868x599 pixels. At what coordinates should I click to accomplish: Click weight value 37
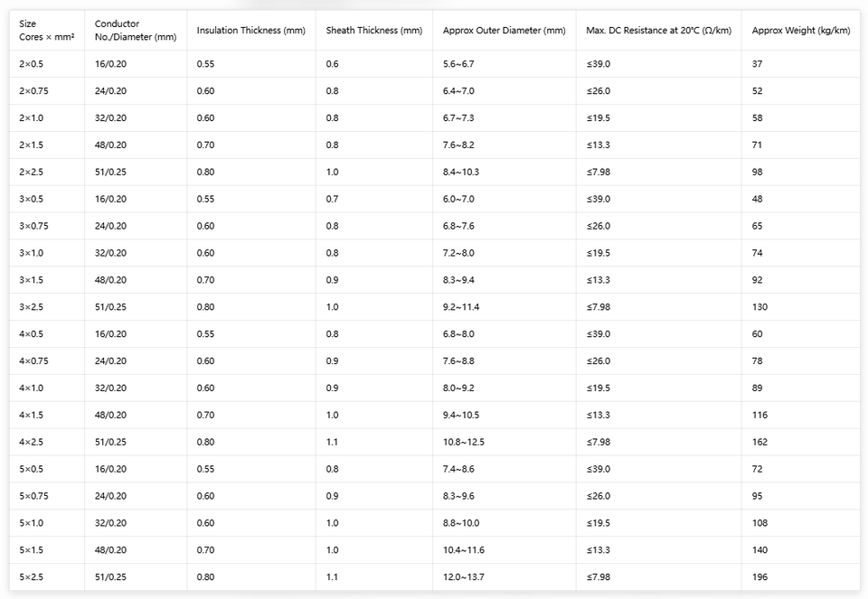tap(757, 64)
